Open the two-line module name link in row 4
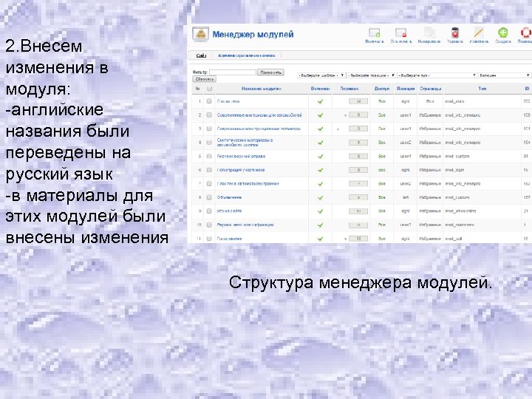This screenshot has height=399, width=532. 245,143
